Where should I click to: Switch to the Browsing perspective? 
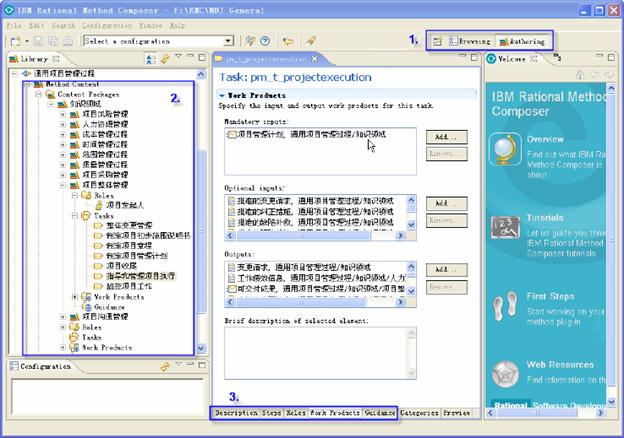coord(470,41)
